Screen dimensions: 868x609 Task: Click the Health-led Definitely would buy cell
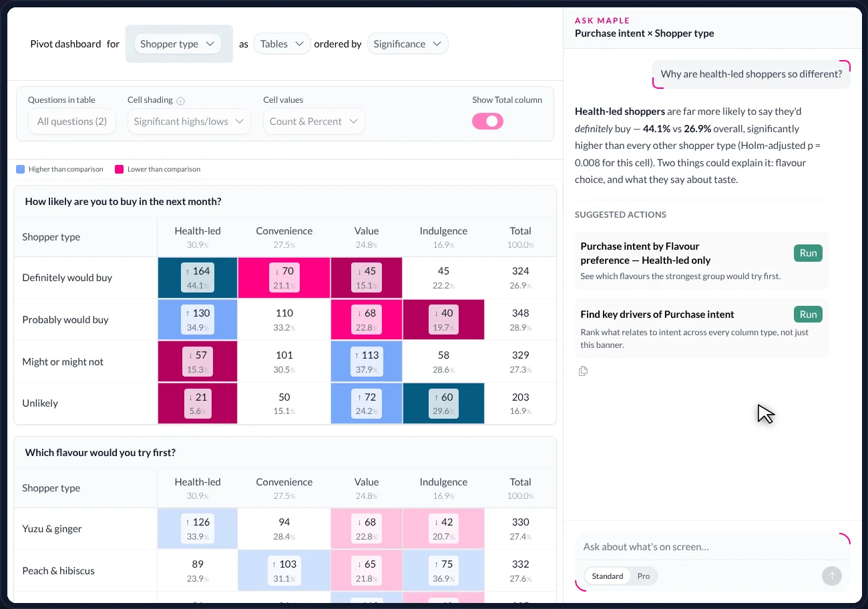[x=198, y=278]
